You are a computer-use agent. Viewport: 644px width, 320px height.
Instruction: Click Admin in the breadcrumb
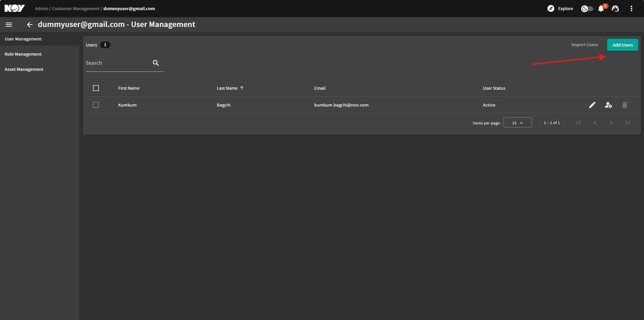coord(42,8)
